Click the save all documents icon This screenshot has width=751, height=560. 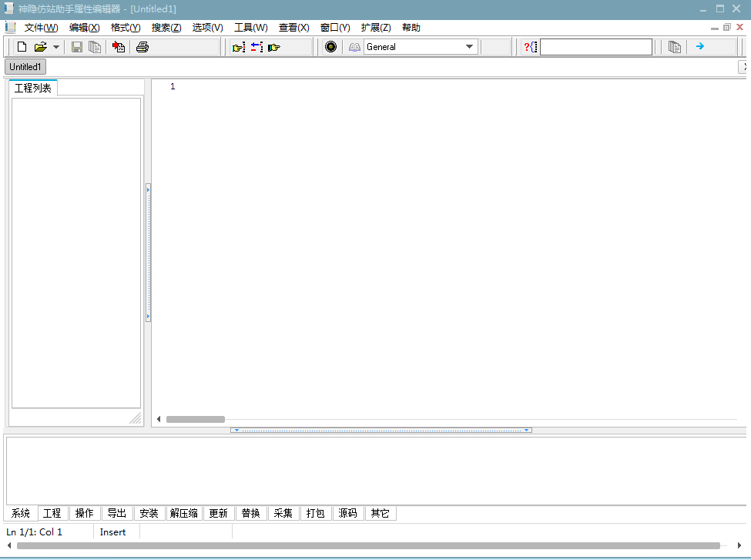click(x=95, y=47)
